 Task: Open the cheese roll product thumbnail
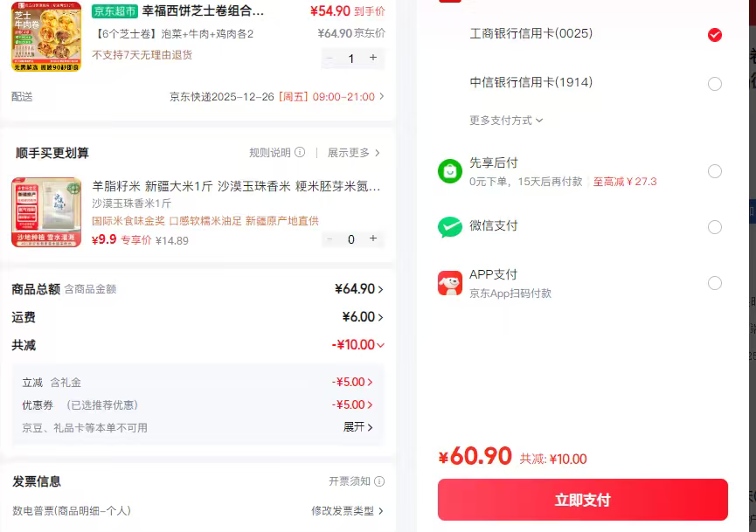click(46, 36)
